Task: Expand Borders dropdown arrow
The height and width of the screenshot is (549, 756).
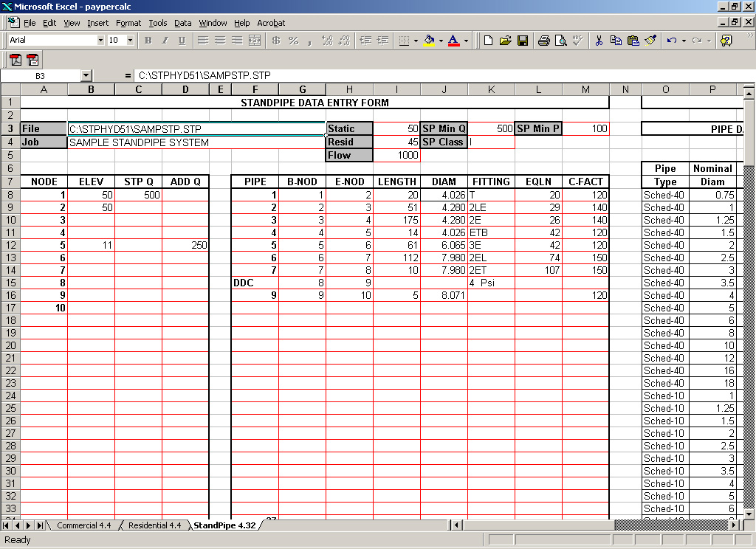Action: (x=416, y=41)
